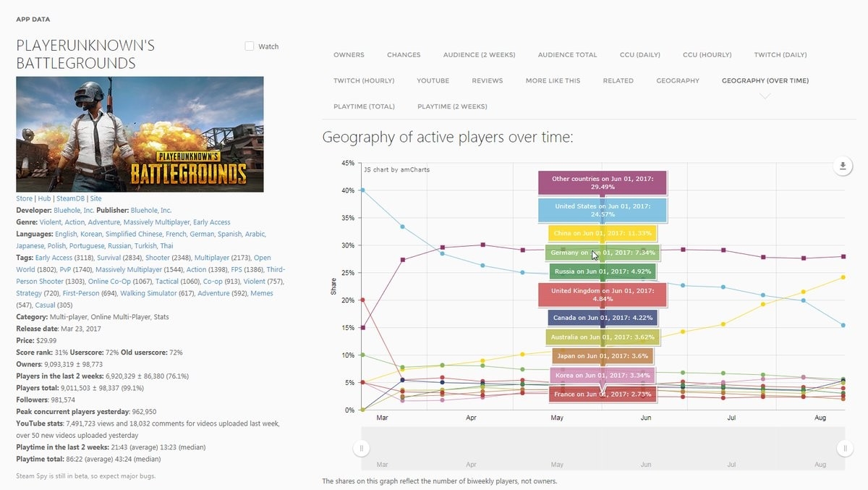The image size is (868, 490).
Task: Click the chart download/export icon
Action: click(842, 166)
